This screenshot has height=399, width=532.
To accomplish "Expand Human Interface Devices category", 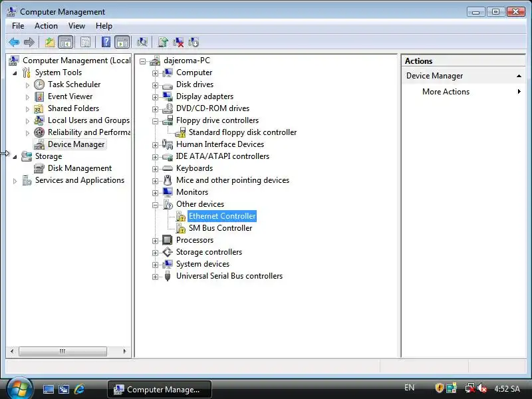I will click(155, 145).
